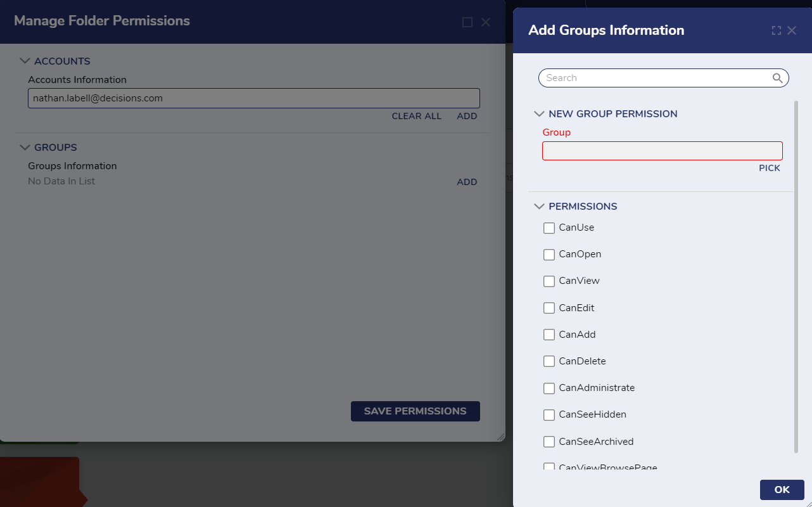Viewport: 812px width, 507px height.
Task: Click the nathan.labell@decisions.com account field
Action: 254,98
